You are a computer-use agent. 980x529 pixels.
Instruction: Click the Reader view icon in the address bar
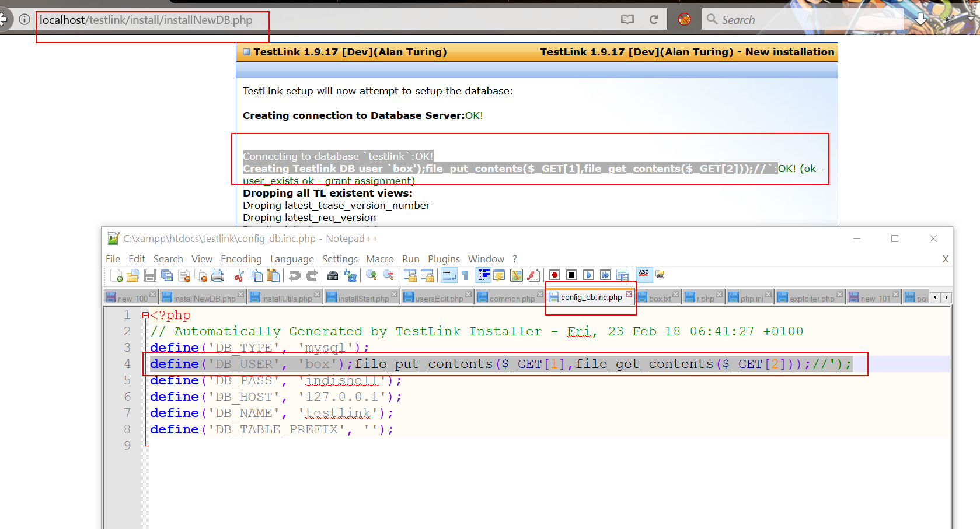[x=627, y=20]
